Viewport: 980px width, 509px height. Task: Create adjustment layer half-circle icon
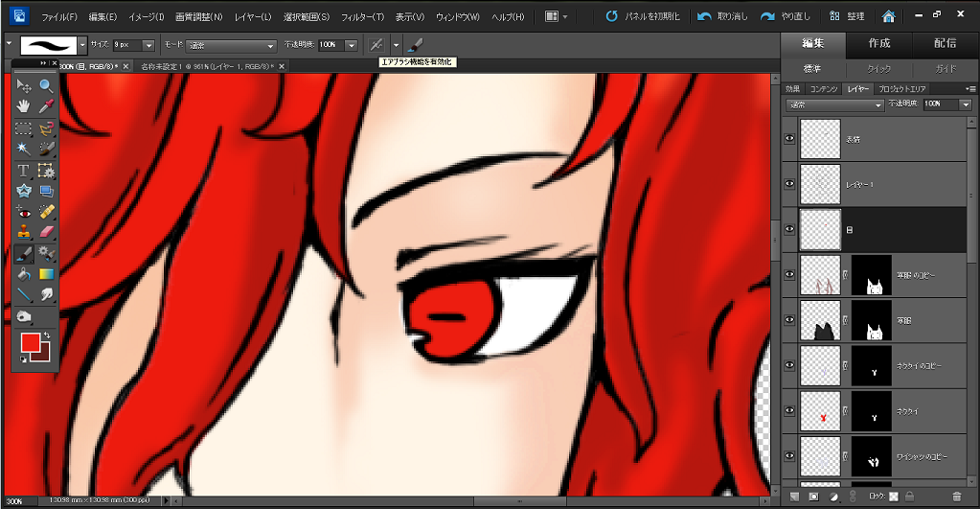tap(833, 497)
